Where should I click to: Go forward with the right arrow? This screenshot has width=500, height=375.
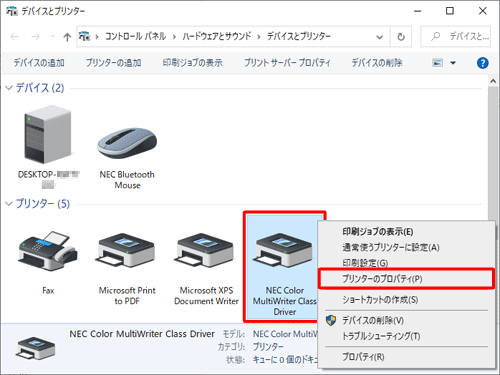(x=35, y=37)
